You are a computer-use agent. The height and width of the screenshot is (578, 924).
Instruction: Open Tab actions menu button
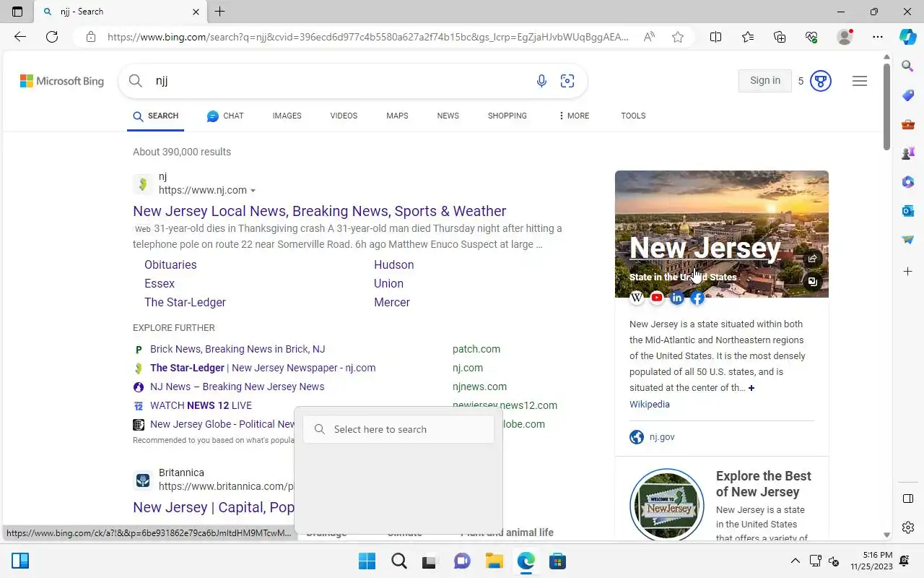click(x=17, y=12)
